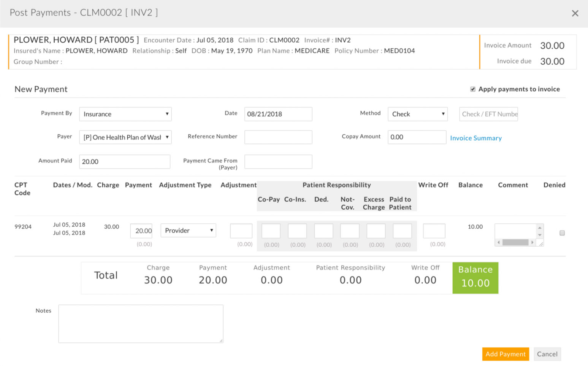Click into the Notes text area
Viewport: 588px width, 366px height.
(141, 323)
